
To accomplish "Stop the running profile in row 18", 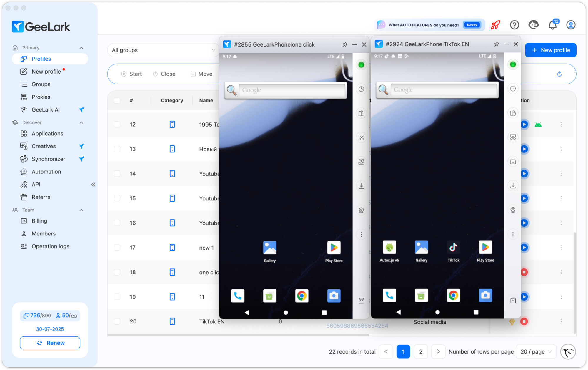I will [x=524, y=272].
